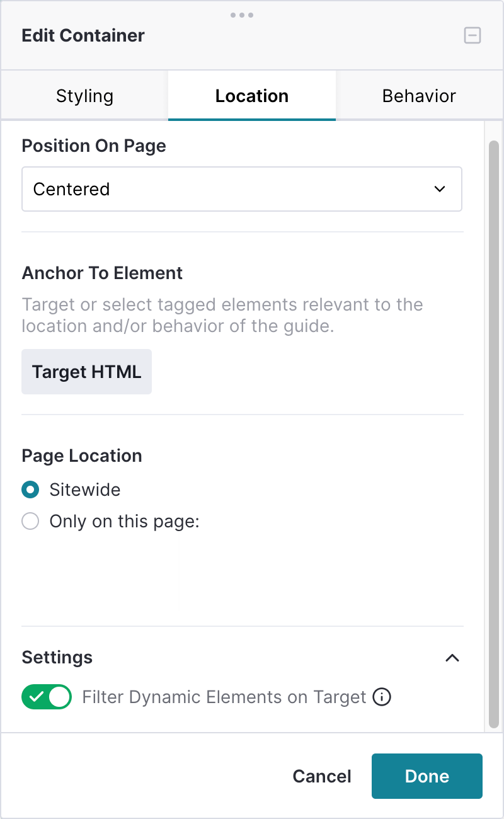Open the Position On Page Centered dropdown

click(242, 189)
